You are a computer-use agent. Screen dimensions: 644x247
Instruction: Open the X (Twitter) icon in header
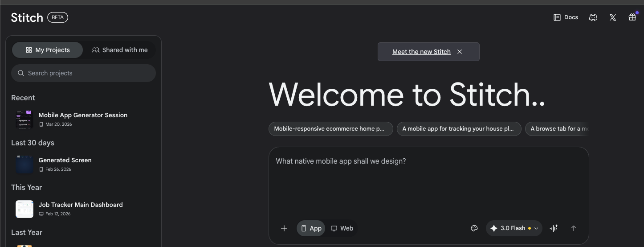coord(613,17)
